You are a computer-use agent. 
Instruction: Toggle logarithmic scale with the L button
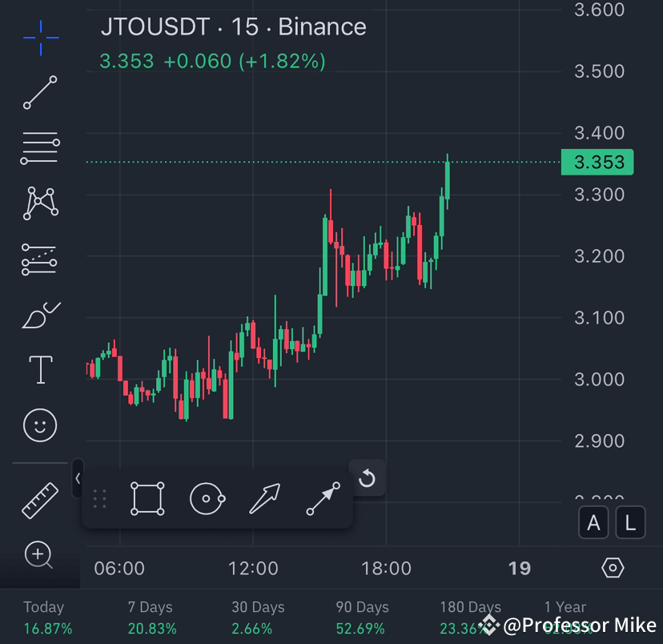(x=630, y=522)
